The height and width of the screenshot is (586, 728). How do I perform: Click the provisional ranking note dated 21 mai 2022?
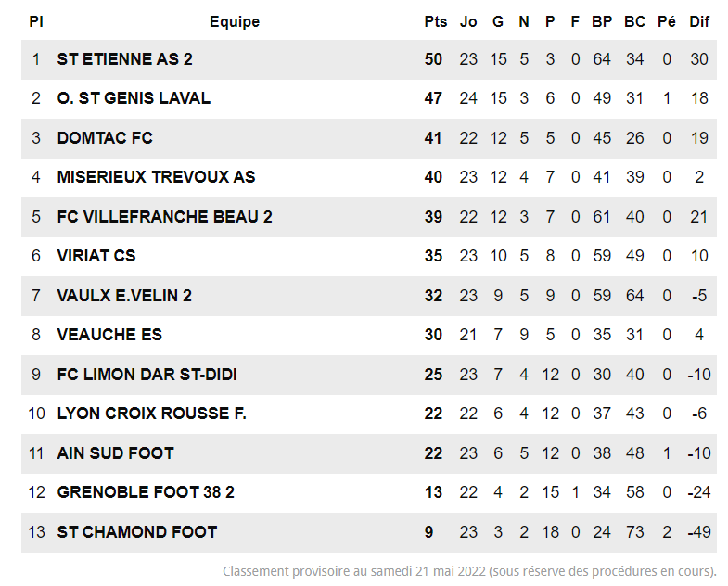tap(469, 571)
